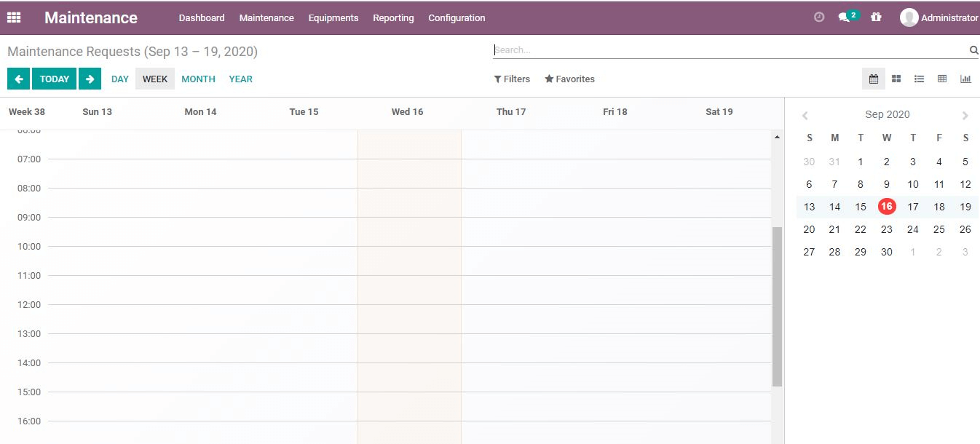Viewport: 980px width, 444px height.
Task: Switch to list view icon
Action: tap(920, 79)
